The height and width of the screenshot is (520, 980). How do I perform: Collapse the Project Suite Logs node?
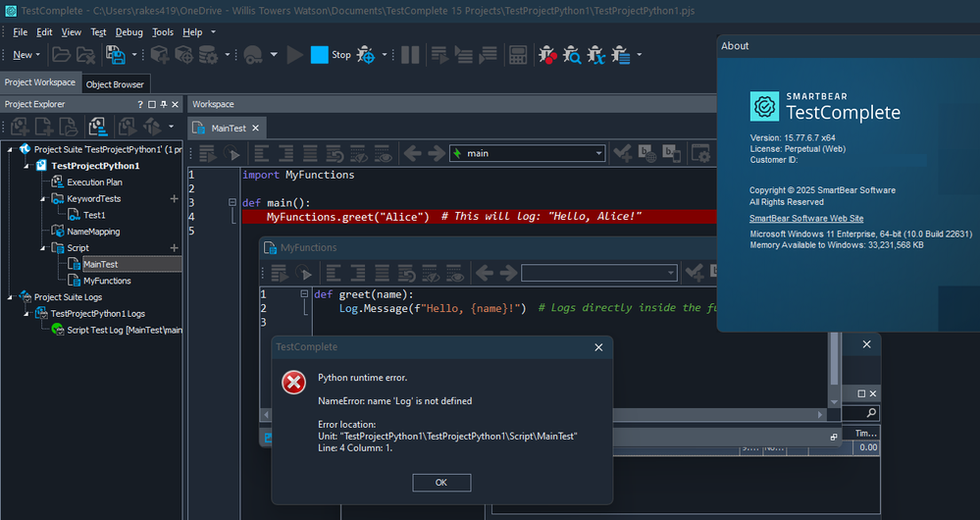click(x=10, y=297)
